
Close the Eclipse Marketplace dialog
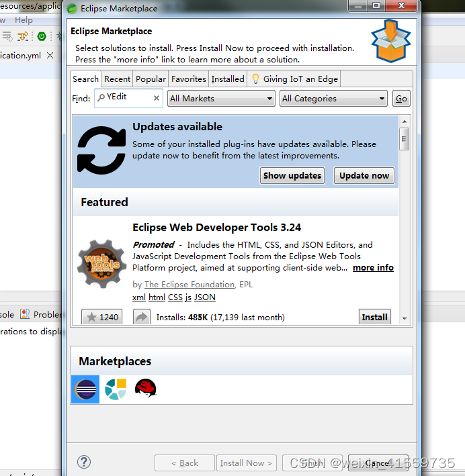tap(401, 5)
